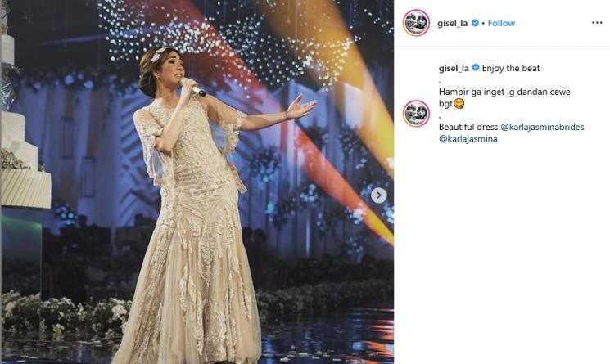Click the microphone in the photo
This screenshot has width=610, height=364.
coord(194,88)
